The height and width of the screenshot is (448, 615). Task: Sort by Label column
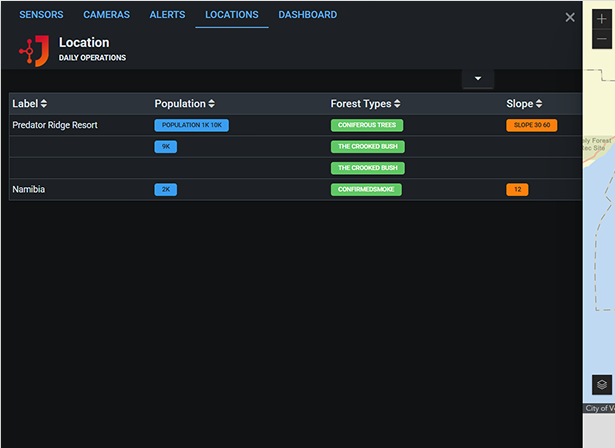tap(30, 104)
